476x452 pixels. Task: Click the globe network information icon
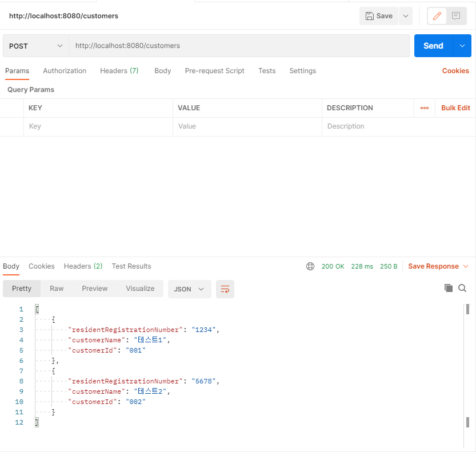(x=310, y=266)
